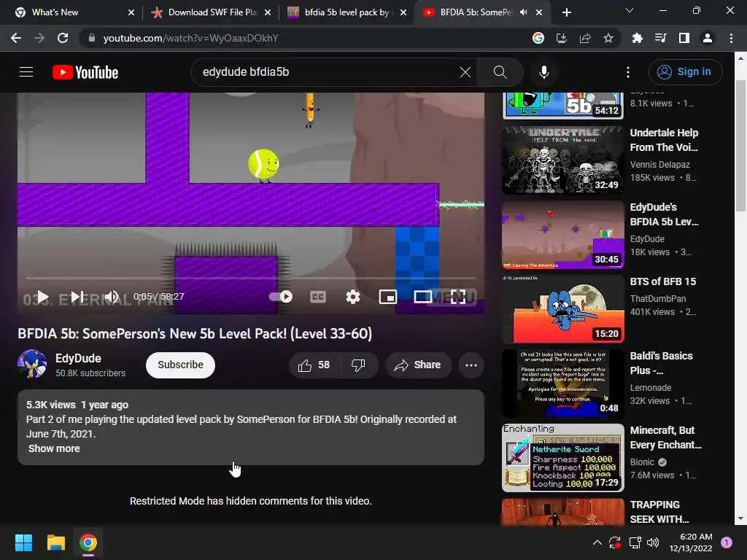Screen dimensions: 747x560
Task: Open YouTube settings three-dot menu
Action: click(628, 72)
